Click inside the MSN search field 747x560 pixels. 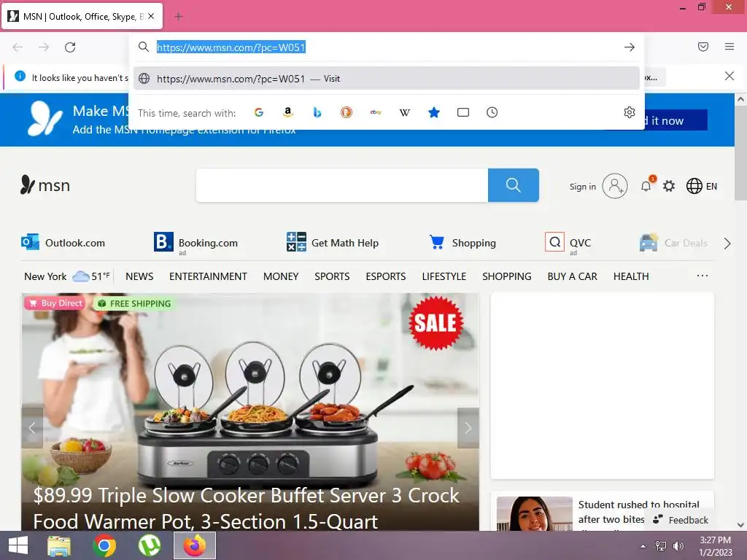341,185
